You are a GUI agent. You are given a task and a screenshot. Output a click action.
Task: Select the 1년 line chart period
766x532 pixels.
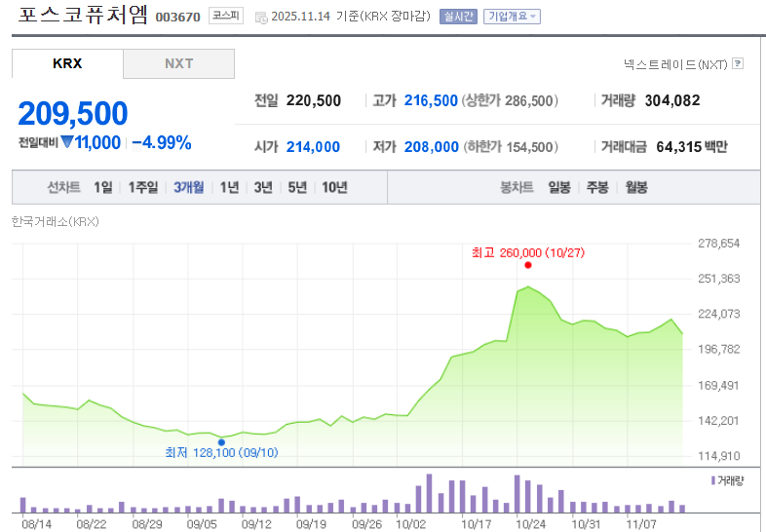coord(229,187)
